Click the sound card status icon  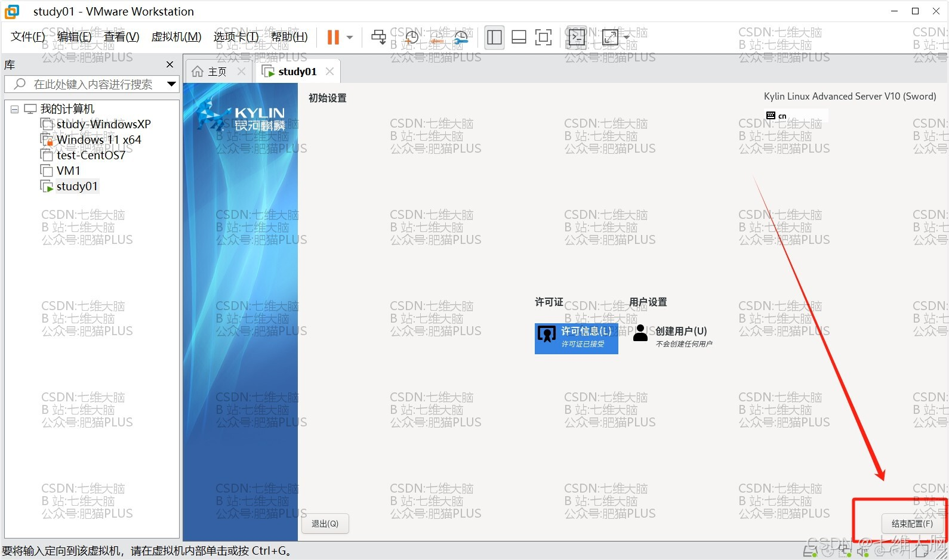point(862,552)
